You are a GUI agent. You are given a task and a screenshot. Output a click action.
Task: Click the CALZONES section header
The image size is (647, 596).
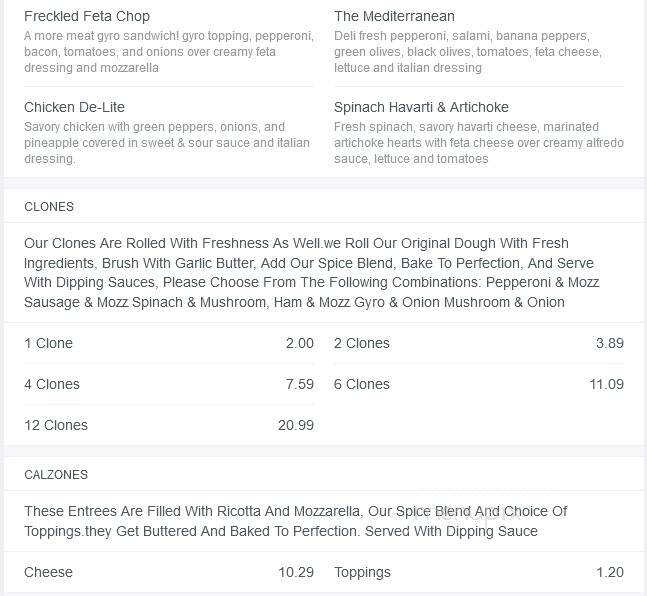pyautogui.click(x=56, y=475)
